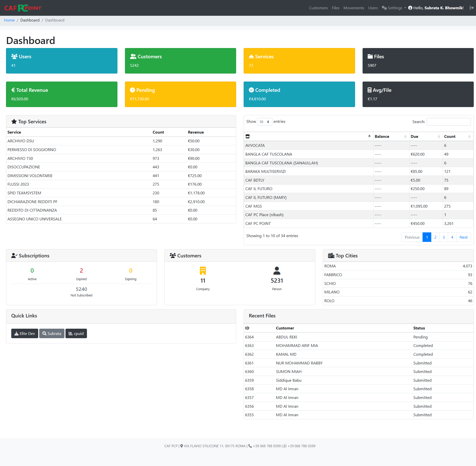Toggle sorting on the Count column
This screenshot has height=466, width=476.
click(449, 136)
